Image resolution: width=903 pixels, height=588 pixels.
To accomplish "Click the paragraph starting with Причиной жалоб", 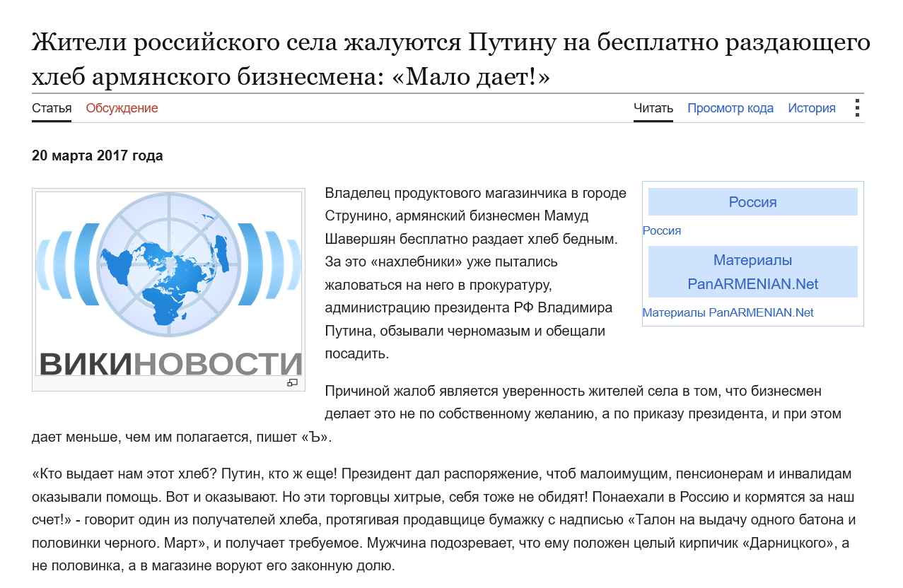I will tap(436, 414).
